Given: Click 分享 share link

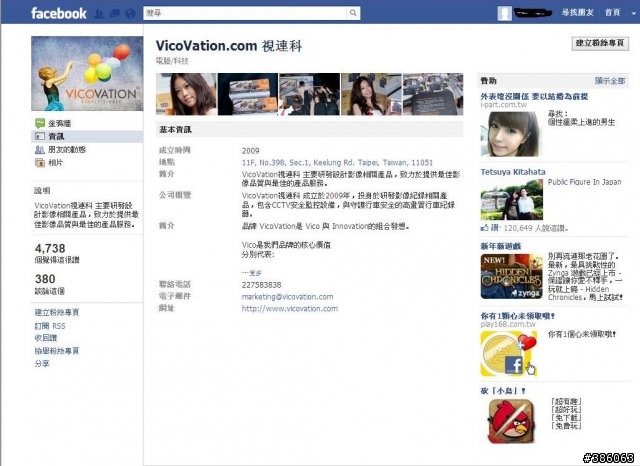Looking at the screenshot, I should pos(42,363).
